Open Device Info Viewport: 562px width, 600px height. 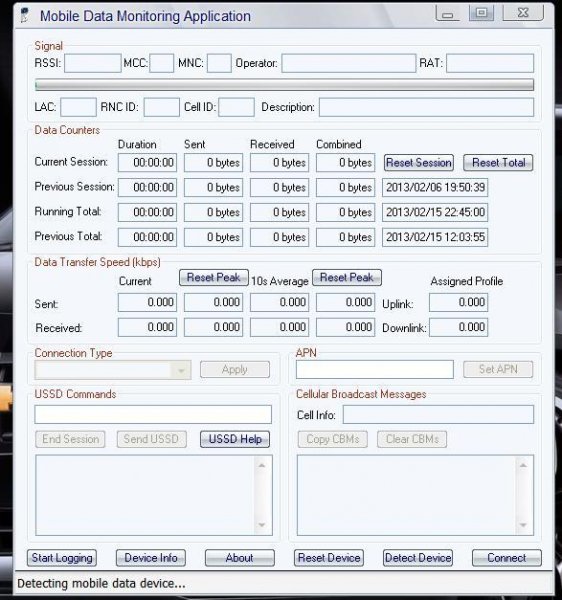coord(151,558)
